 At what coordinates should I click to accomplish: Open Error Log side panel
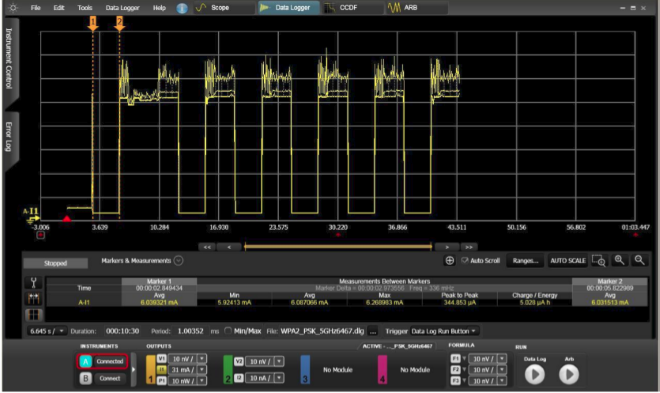[x=10, y=138]
